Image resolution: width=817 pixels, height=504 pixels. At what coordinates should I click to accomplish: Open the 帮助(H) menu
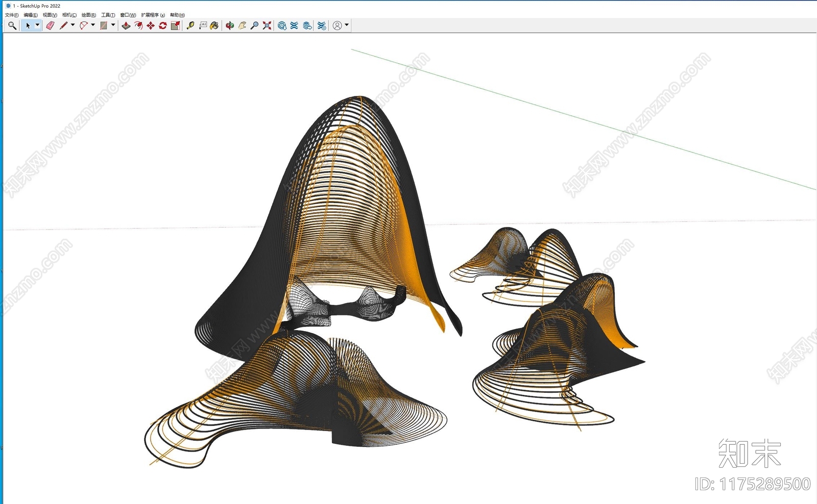(177, 15)
